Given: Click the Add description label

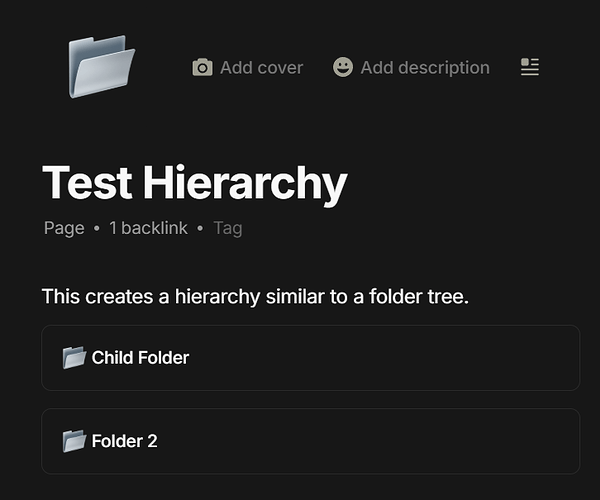Looking at the screenshot, I should click(x=425, y=68).
